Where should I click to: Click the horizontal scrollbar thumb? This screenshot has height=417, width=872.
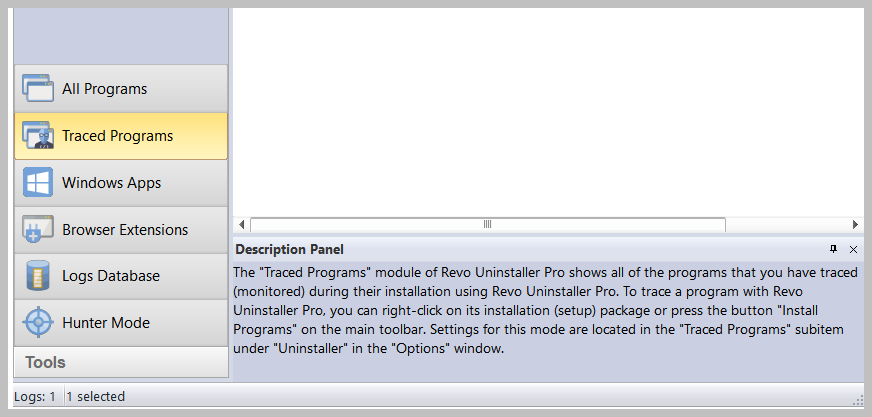(x=488, y=224)
